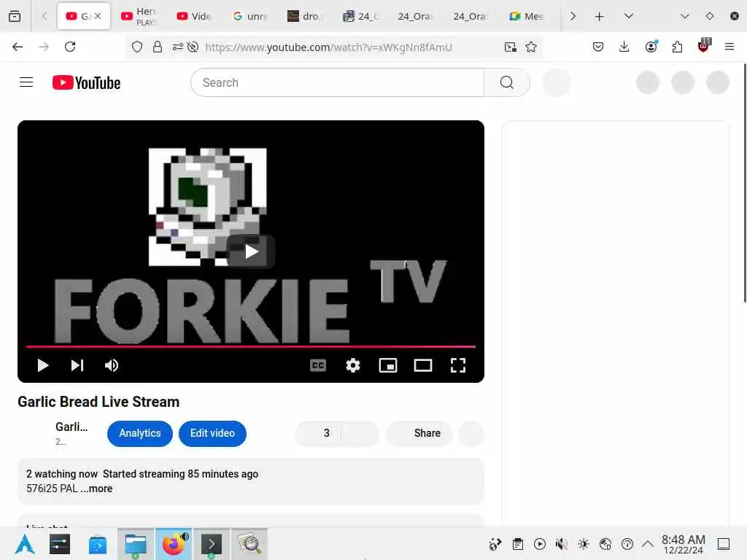Switch to the Google 'unre' tab
Viewport: 747px width, 560px height.
[x=250, y=16]
